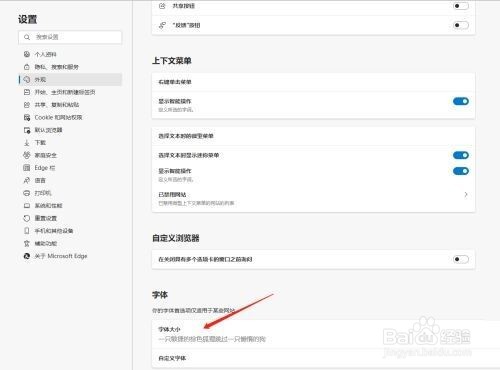Disable 显示智能操作 under 右键单击菜单
This screenshot has height=370, width=500.
coord(461,101)
